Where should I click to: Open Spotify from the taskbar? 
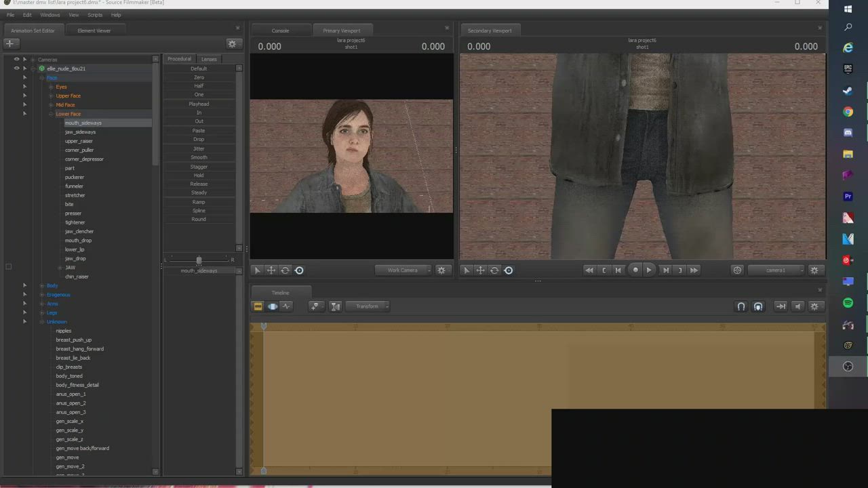tap(848, 303)
